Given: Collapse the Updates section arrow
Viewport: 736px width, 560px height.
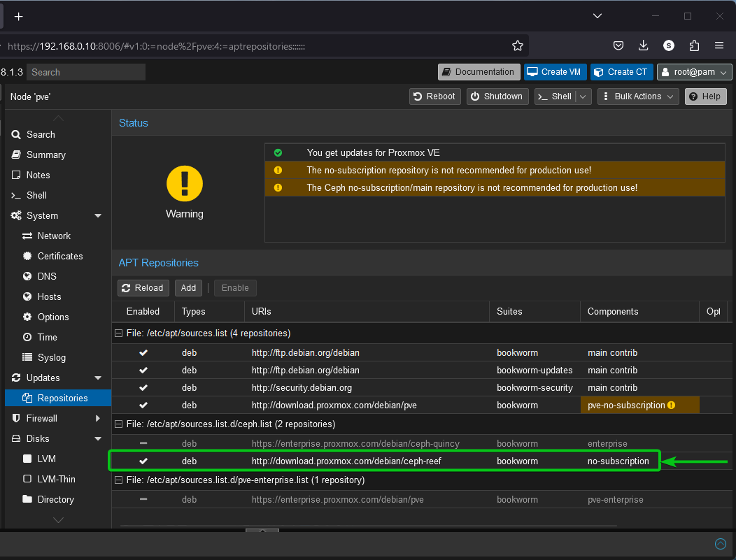Looking at the screenshot, I should click(x=98, y=378).
